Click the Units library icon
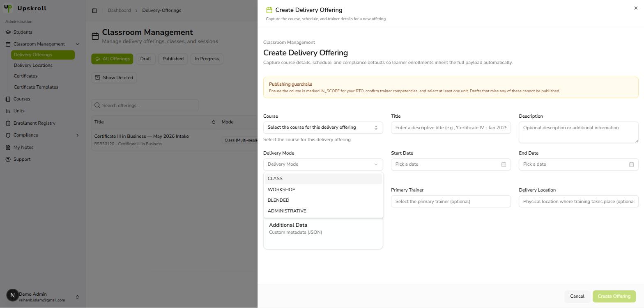Viewport: 644px width, 308px height. (8, 111)
